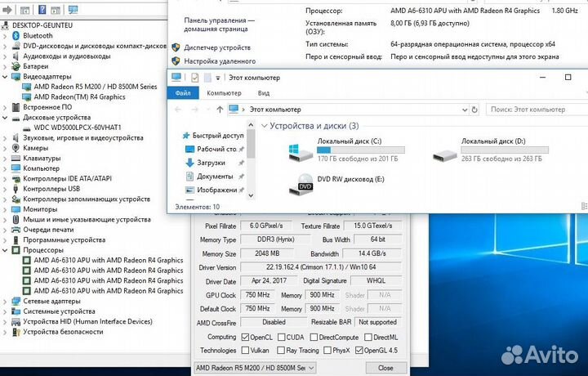Click the help question mark toolbar icon
The width and height of the screenshot is (588, 376).
(x=42, y=9)
